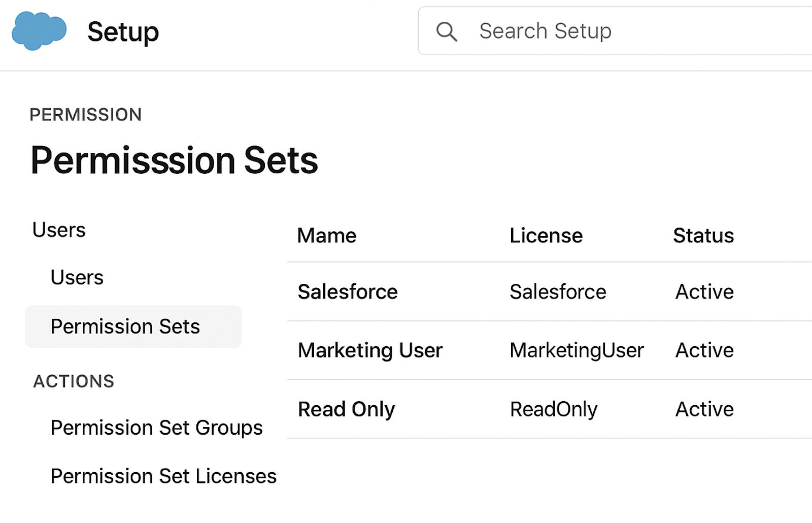Sort table by the Name column
This screenshot has height=523, width=812.
point(326,235)
